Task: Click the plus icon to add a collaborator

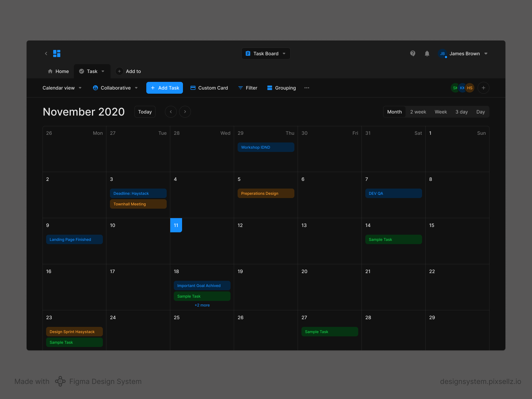Action: tap(483, 88)
